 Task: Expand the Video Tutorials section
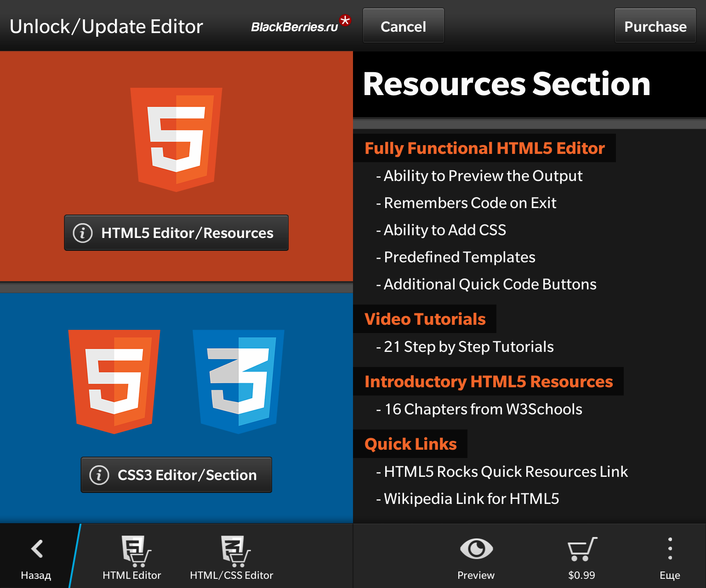(x=425, y=319)
